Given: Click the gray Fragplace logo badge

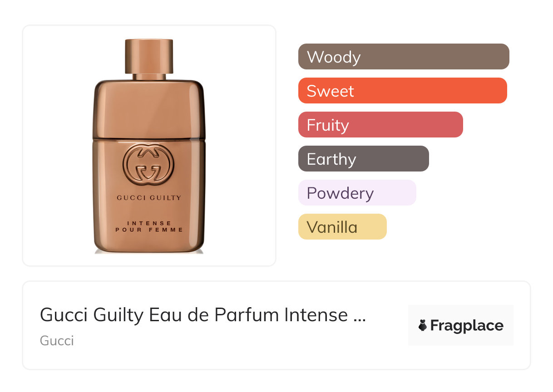Looking at the screenshot, I should 461,325.
